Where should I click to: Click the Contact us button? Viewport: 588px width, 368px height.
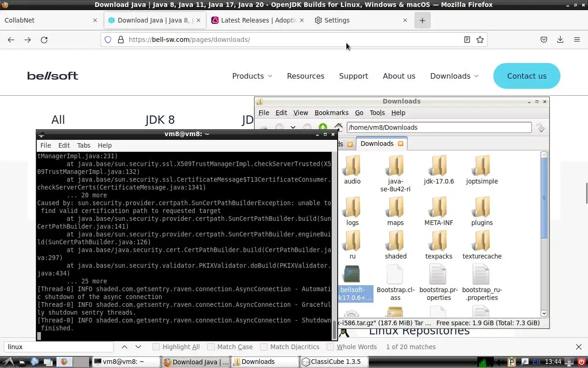coord(527,76)
